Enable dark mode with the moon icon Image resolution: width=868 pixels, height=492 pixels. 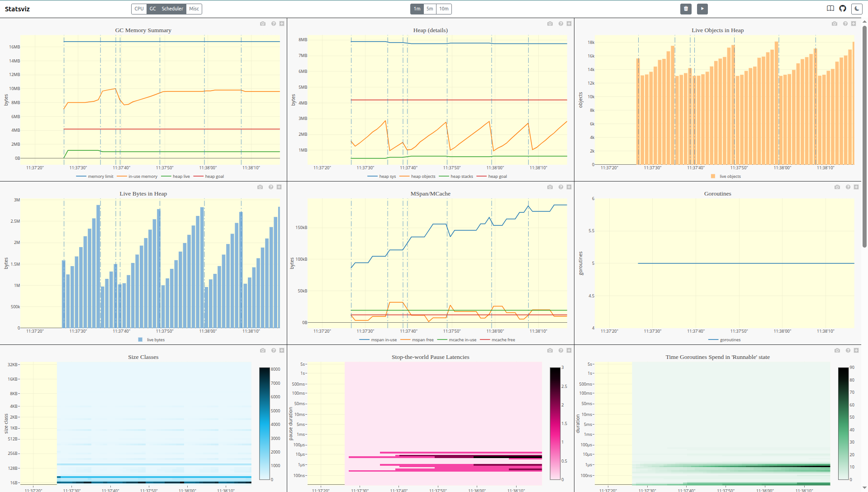(857, 9)
